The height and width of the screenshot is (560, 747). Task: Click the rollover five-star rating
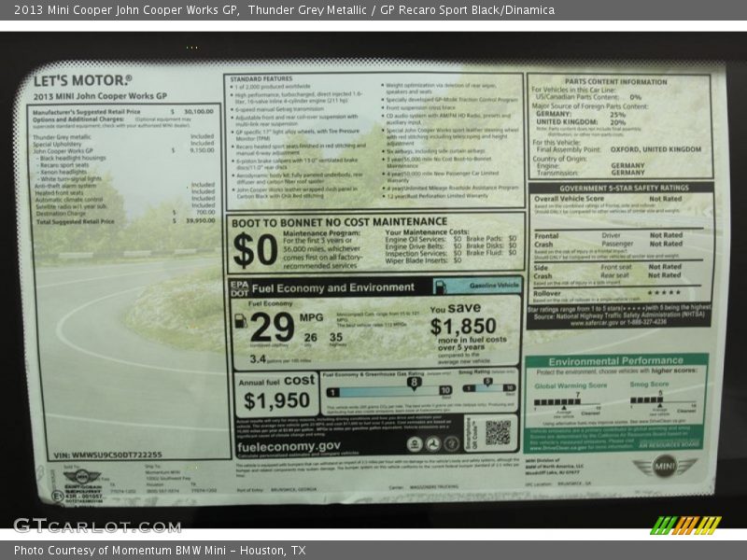coord(664,292)
